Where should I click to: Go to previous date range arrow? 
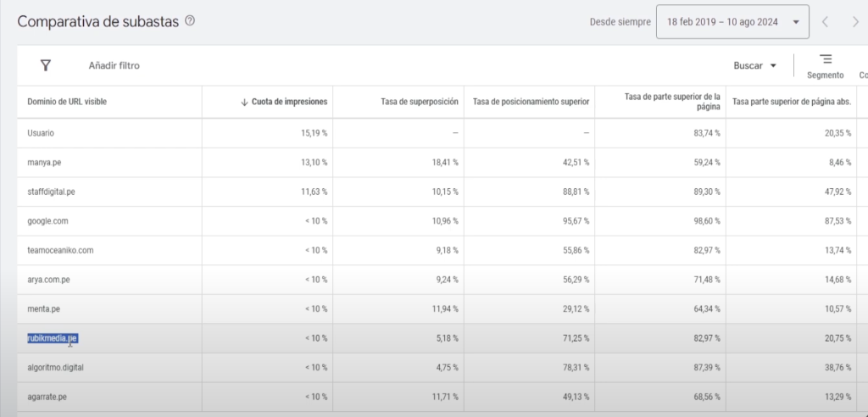tap(825, 22)
